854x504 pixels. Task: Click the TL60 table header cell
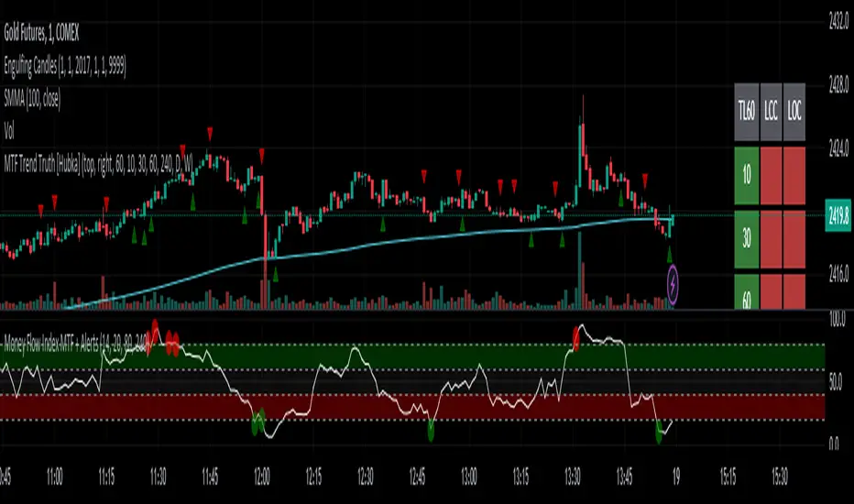(746, 112)
